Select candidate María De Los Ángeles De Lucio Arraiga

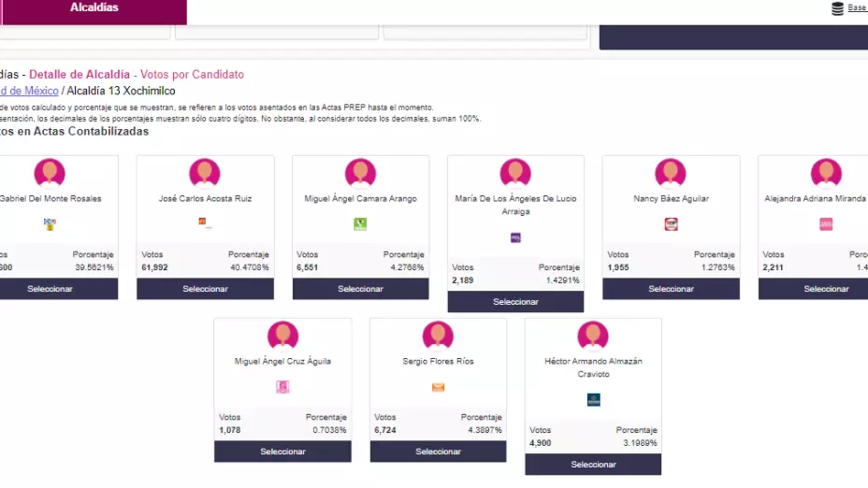point(515,302)
